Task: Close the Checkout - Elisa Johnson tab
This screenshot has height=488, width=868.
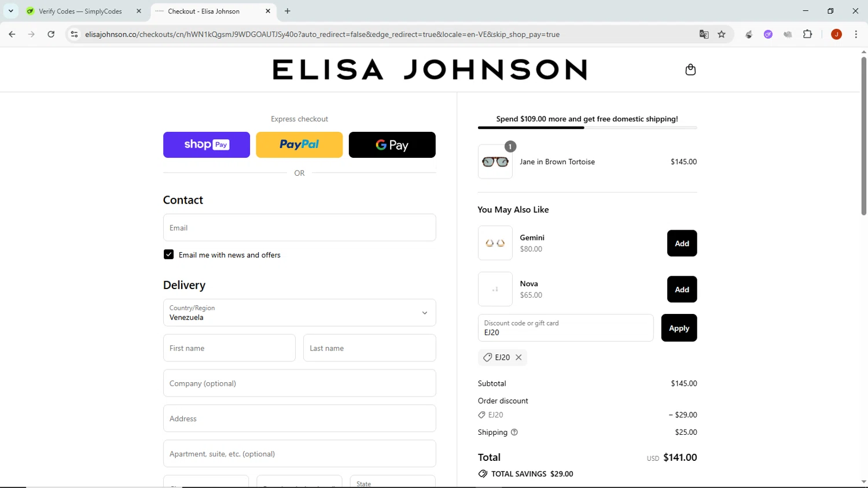Action: (x=268, y=11)
